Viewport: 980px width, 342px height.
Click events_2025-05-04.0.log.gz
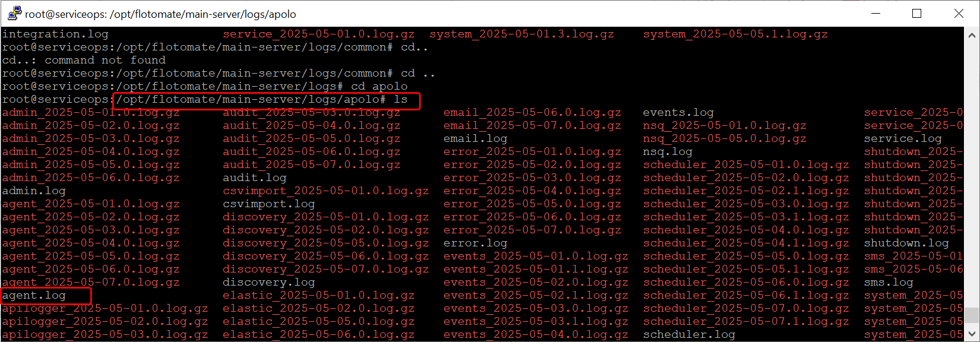tap(536, 334)
